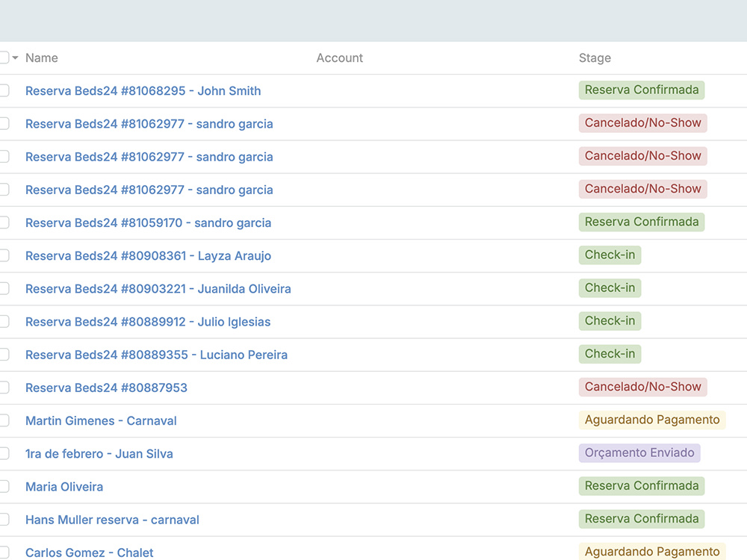Sort by the Name column header
The width and height of the screenshot is (747, 560).
[41, 58]
